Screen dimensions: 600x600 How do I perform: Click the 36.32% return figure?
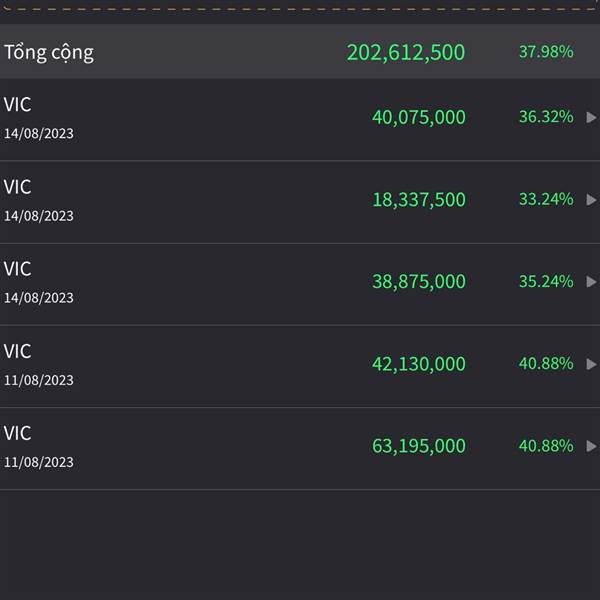pyautogui.click(x=546, y=117)
